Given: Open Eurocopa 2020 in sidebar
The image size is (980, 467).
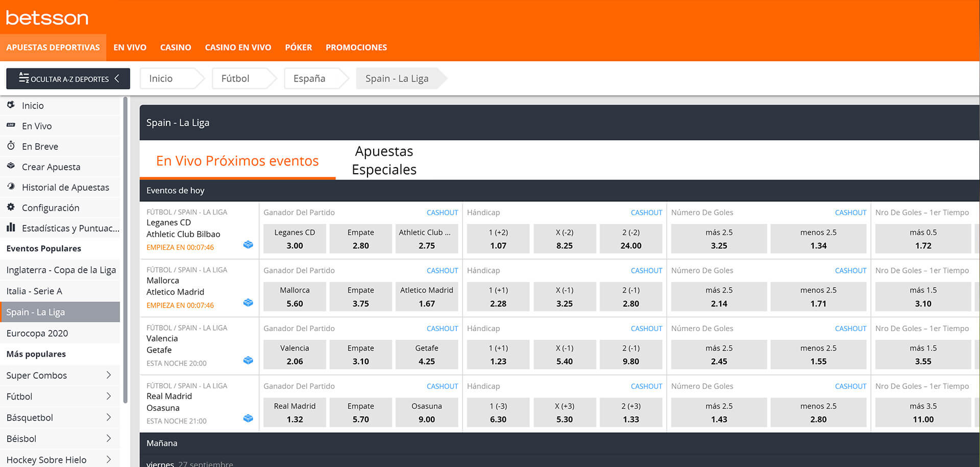Looking at the screenshot, I should coord(60,333).
